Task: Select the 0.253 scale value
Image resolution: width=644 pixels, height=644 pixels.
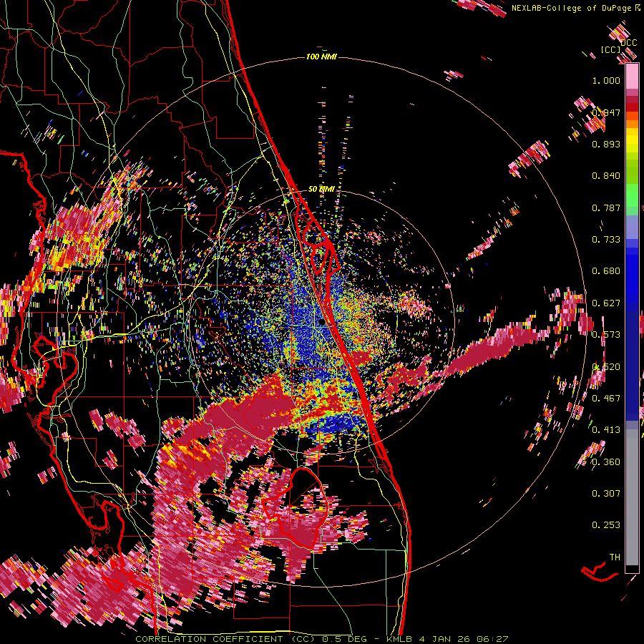Action: [606, 525]
